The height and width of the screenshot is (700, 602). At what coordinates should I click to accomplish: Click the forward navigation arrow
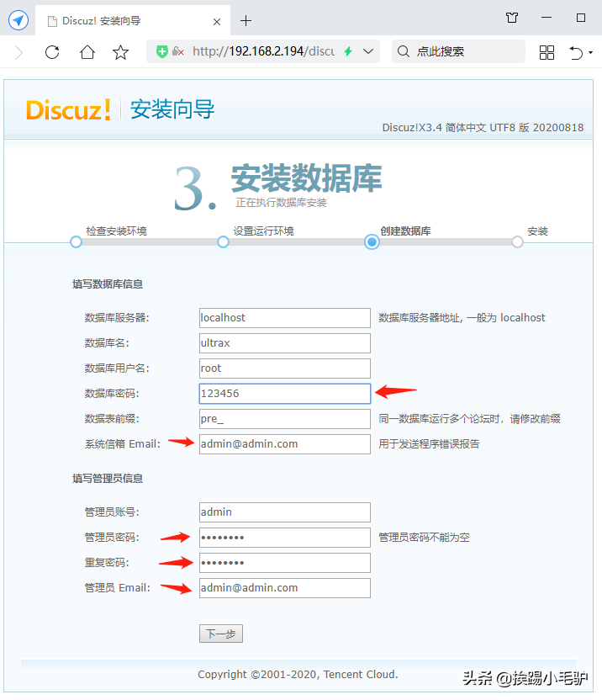[x=18, y=52]
